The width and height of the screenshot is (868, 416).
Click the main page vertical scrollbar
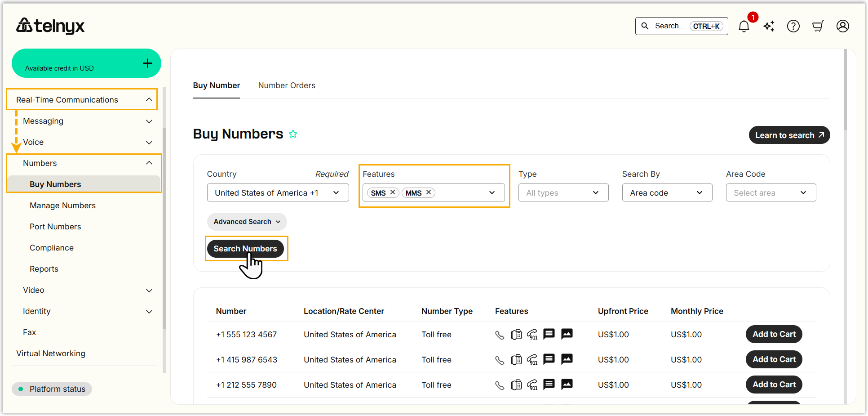click(845, 90)
